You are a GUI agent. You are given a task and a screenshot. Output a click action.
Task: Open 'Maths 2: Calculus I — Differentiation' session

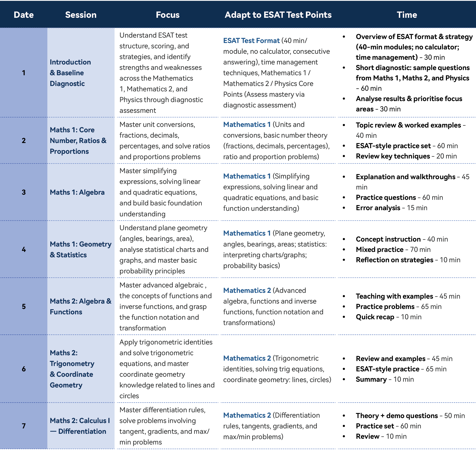click(x=80, y=426)
